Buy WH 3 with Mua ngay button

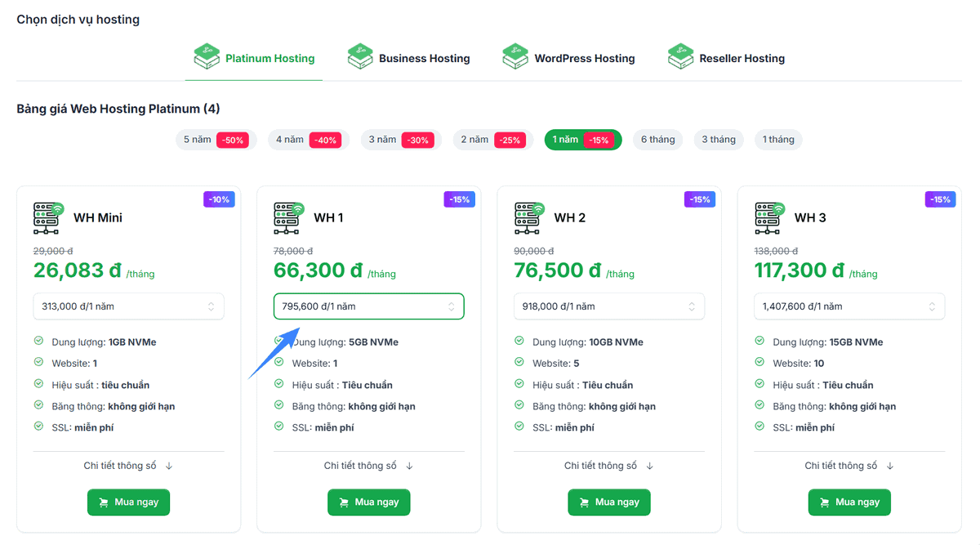point(849,503)
